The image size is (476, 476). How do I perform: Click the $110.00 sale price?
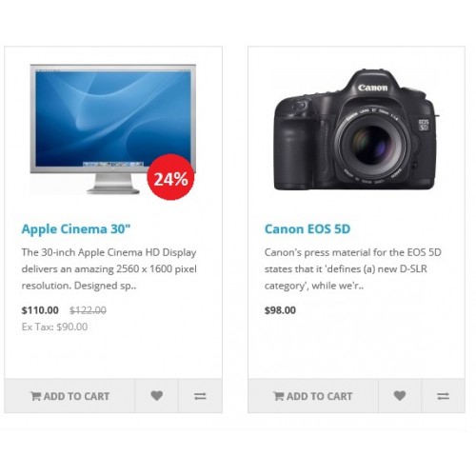(40, 310)
